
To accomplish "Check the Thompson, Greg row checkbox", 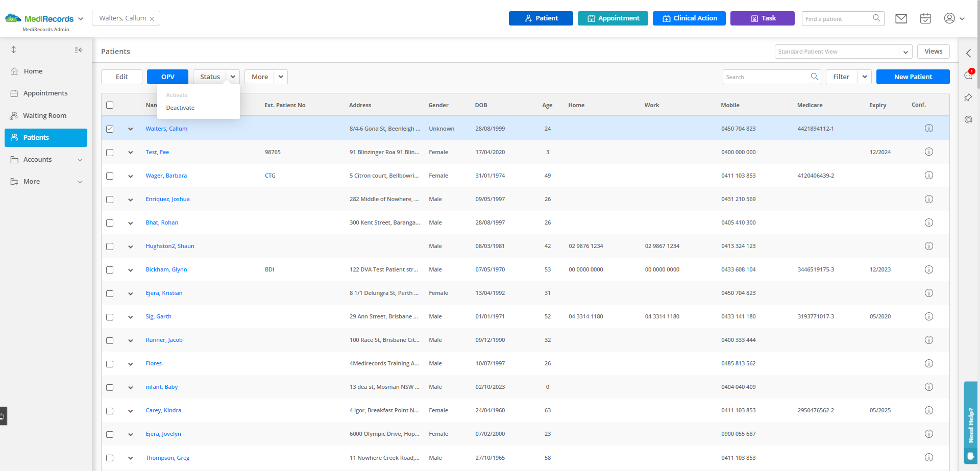I will click(110, 458).
